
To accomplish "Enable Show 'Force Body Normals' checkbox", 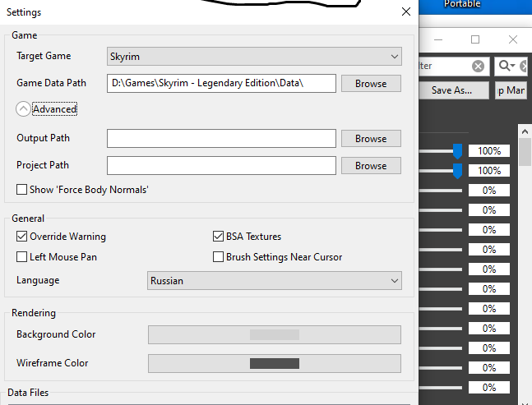I will coord(22,190).
